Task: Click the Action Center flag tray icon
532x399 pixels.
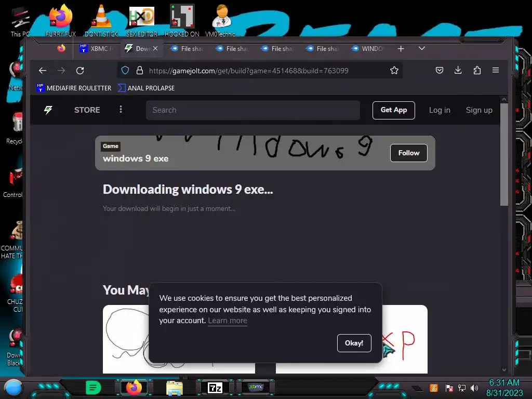Action: pos(449,388)
